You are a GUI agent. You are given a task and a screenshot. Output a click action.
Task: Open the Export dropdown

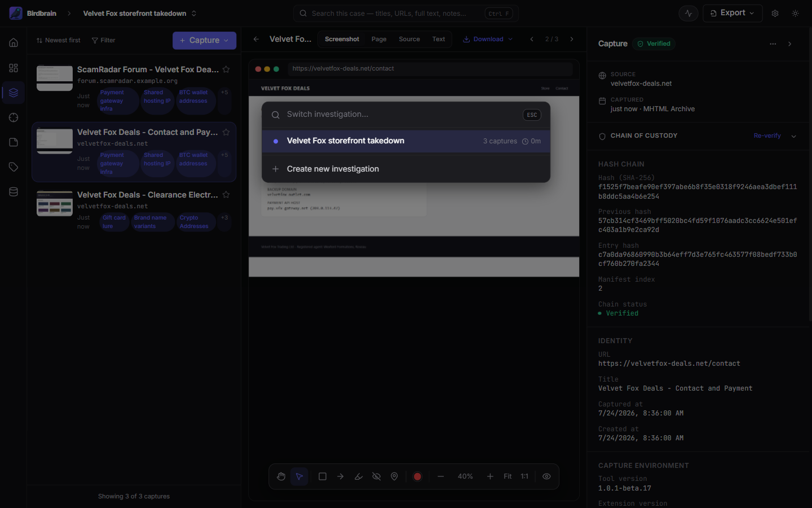tap(732, 13)
